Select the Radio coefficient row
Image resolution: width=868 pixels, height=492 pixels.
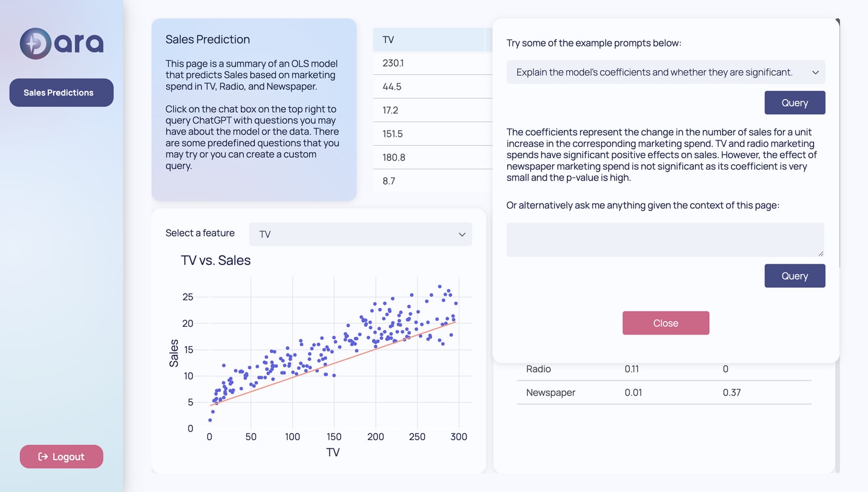[x=664, y=369]
